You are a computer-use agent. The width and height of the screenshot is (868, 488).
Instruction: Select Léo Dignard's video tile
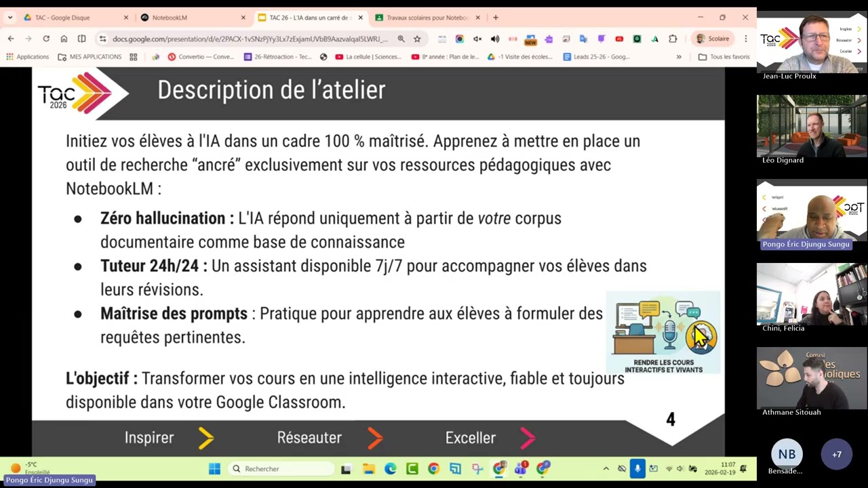812,127
